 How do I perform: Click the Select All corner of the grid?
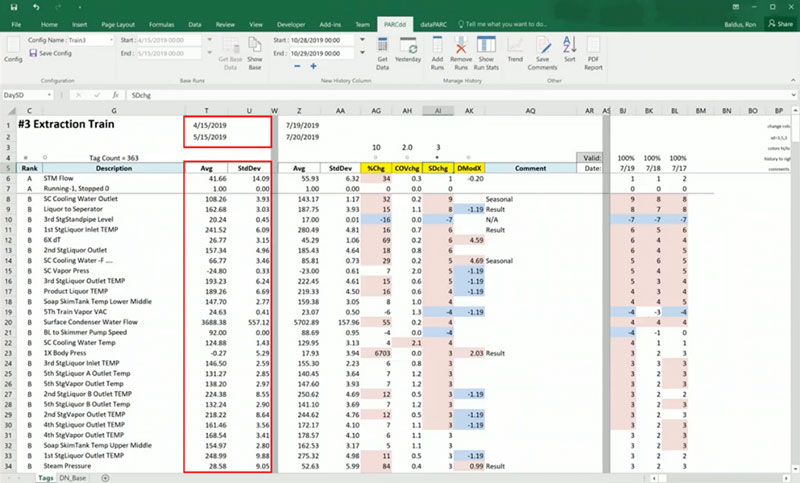[11, 111]
